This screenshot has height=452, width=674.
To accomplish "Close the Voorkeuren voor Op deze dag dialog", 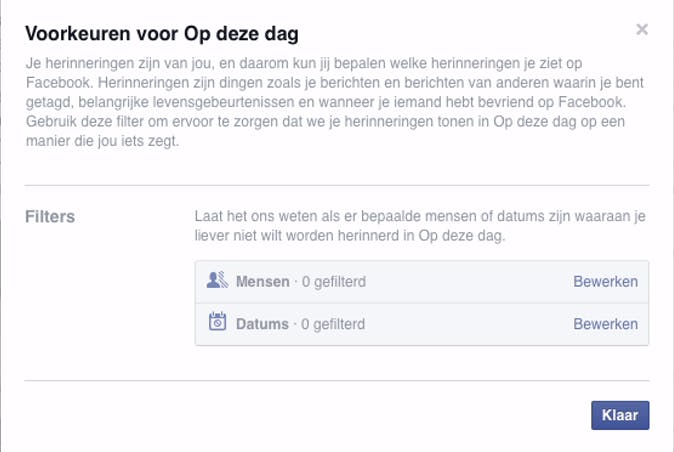I will (x=642, y=30).
